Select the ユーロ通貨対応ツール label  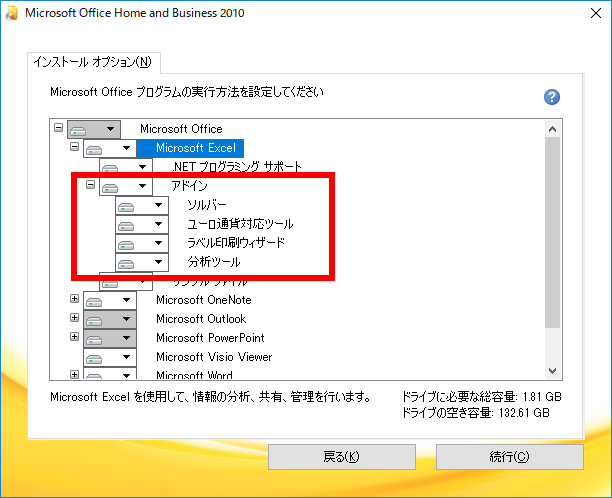240,224
